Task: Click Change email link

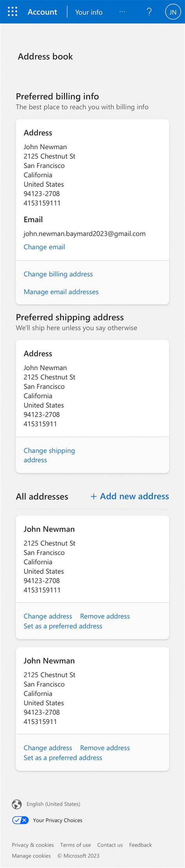Action: pyautogui.click(x=44, y=247)
